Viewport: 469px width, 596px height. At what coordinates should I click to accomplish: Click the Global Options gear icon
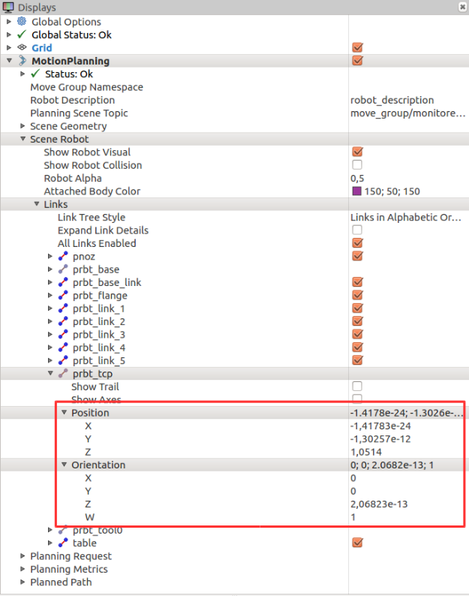(22, 21)
